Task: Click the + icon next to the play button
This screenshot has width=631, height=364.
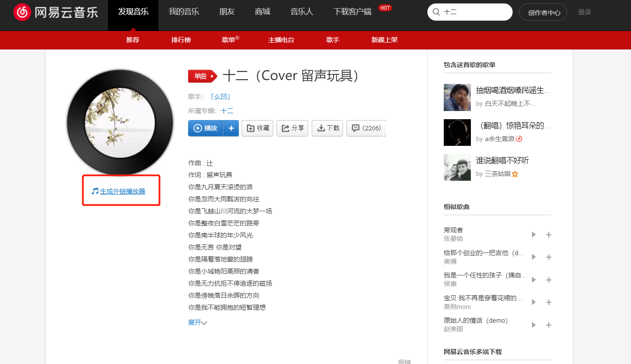Action: pyautogui.click(x=230, y=128)
